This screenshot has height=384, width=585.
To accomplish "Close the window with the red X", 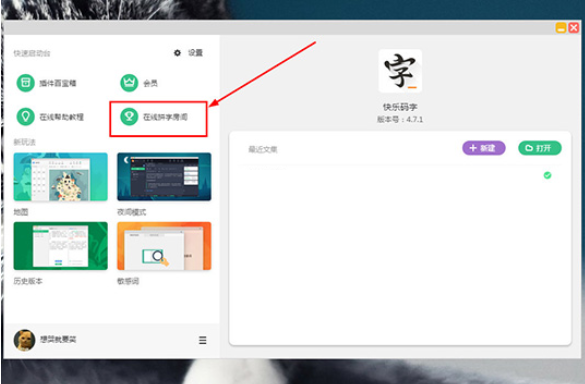I will 573,28.
